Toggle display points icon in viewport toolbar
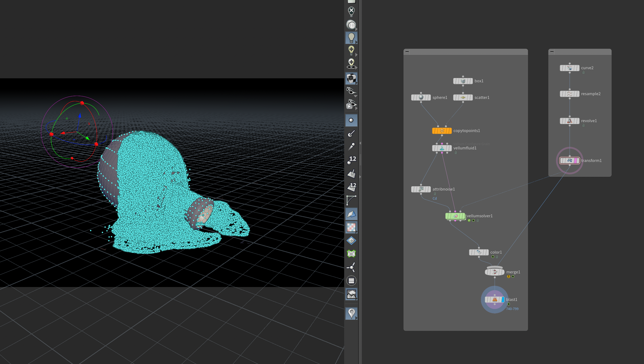Viewport: 644px width, 364px height. click(x=351, y=120)
